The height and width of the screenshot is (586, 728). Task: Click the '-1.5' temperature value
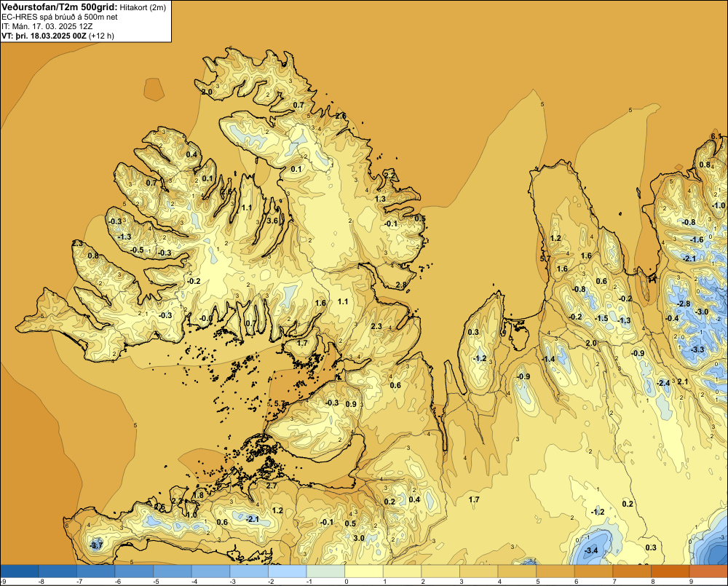(601, 319)
